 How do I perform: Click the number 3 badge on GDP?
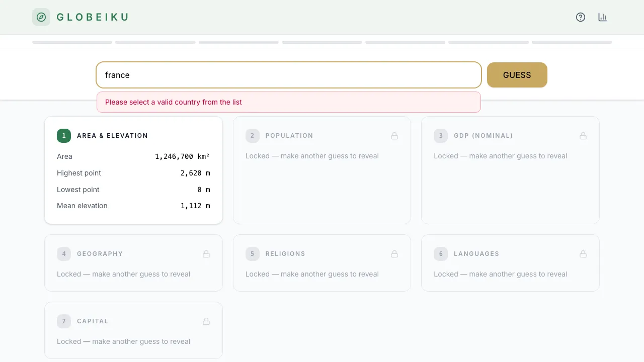coord(441,136)
